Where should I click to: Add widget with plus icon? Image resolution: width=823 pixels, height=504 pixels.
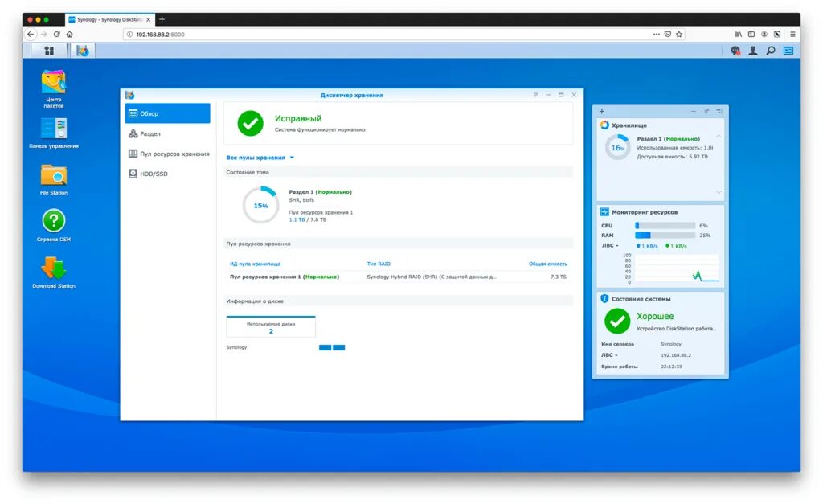pyautogui.click(x=601, y=111)
